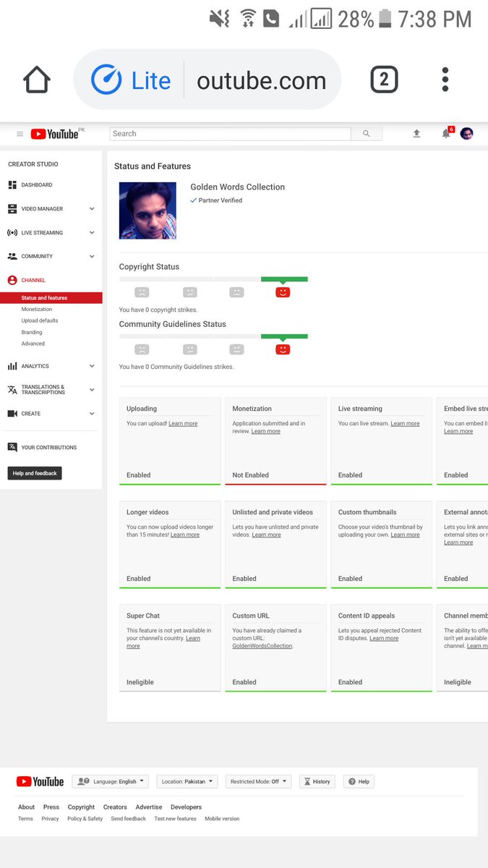Open the Developers footer link
Image resolution: width=488 pixels, height=868 pixels.
(x=187, y=807)
